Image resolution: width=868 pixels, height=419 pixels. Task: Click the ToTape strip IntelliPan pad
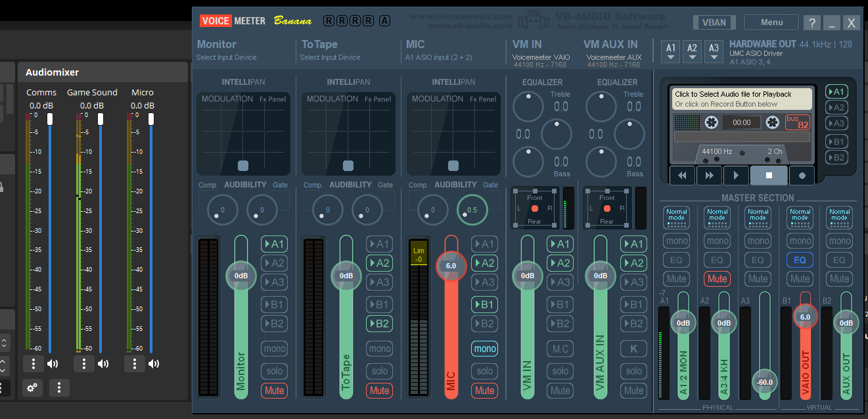point(348,134)
